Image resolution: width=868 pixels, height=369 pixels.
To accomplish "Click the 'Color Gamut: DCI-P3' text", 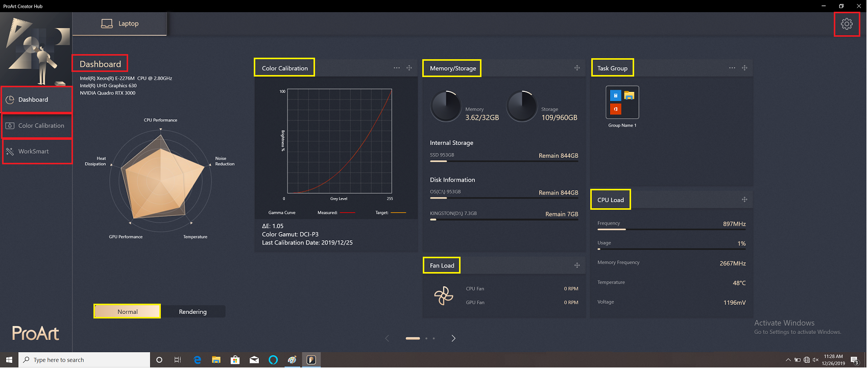I will 291,235.
